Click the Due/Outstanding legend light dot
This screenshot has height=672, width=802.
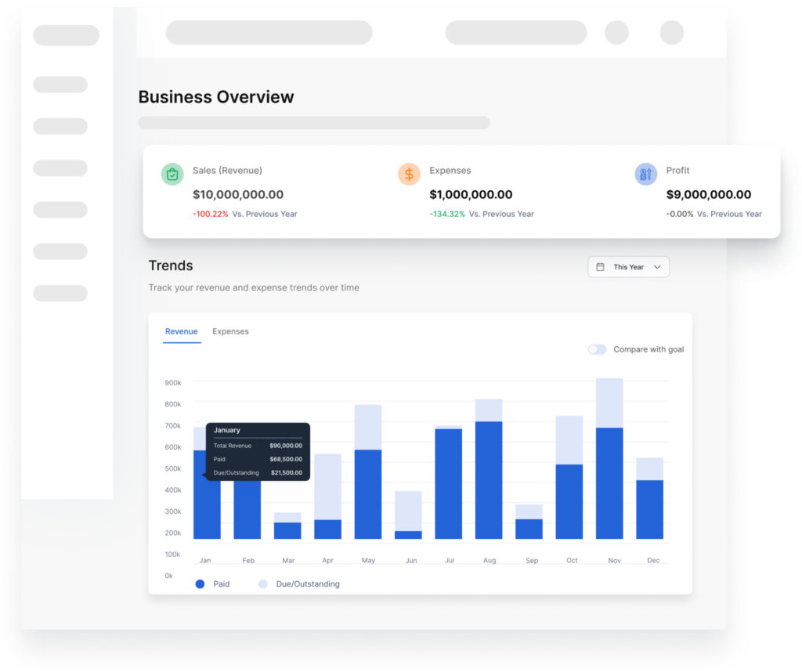point(263,584)
